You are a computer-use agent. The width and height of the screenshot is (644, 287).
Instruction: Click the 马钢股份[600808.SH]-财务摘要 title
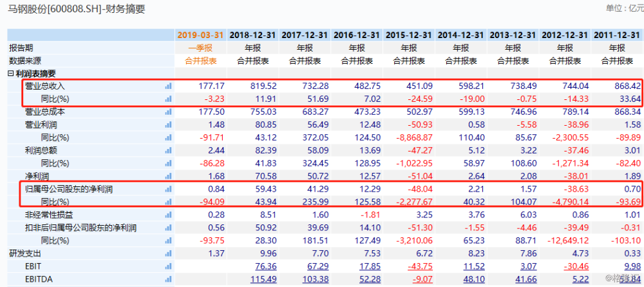pos(77,9)
